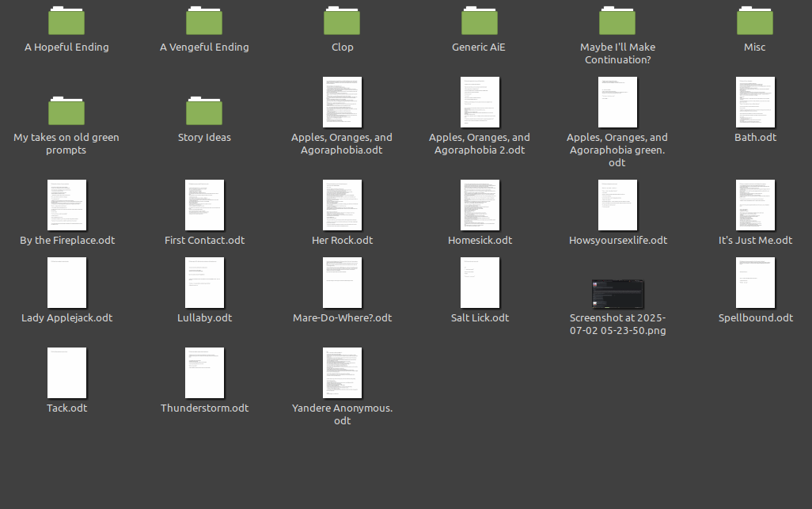
Task: Select the A Hopeful Ending folder icon
Action: (66, 21)
